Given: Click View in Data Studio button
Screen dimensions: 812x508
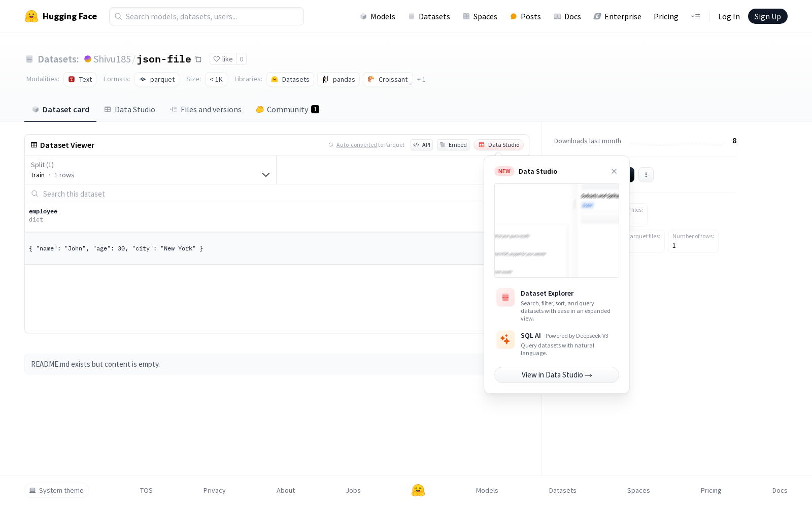Looking at the screenshot, I should [557, 375].
